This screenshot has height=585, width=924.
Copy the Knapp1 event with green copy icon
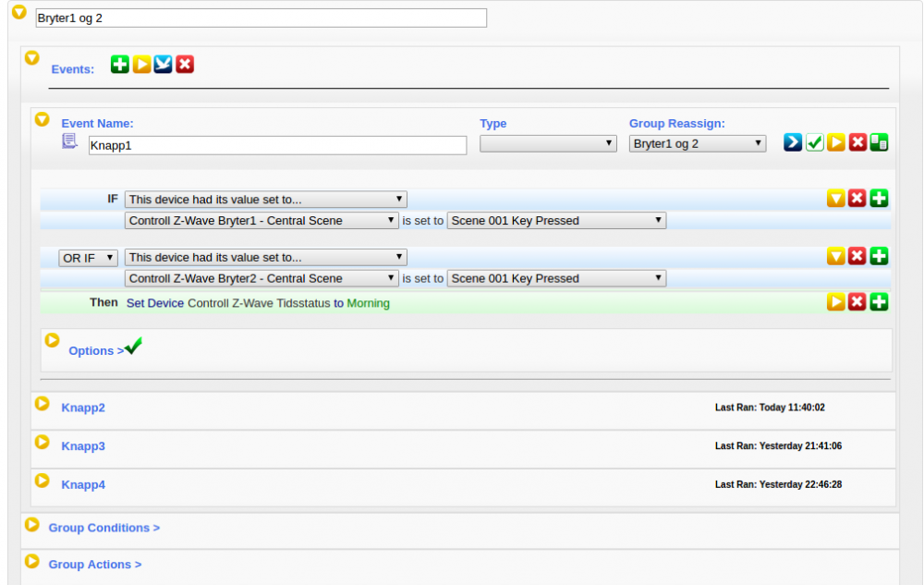879,142
